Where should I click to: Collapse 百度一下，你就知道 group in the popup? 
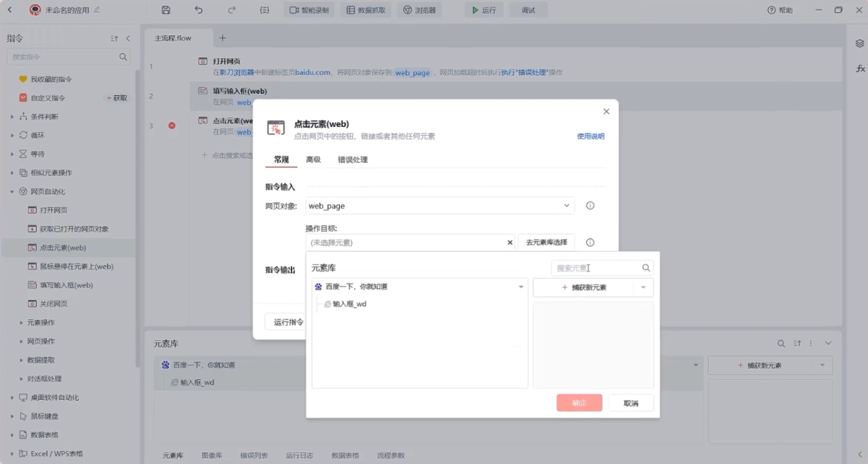[521, 287]
